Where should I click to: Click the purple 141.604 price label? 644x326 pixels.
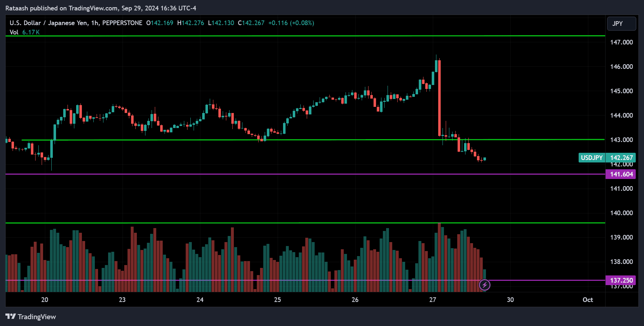coord(621,174)
